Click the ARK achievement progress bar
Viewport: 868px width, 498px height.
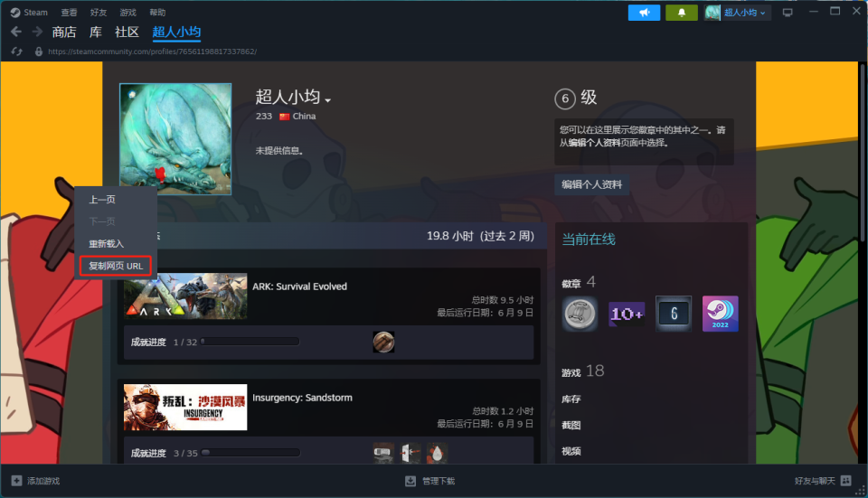[250, 342]
